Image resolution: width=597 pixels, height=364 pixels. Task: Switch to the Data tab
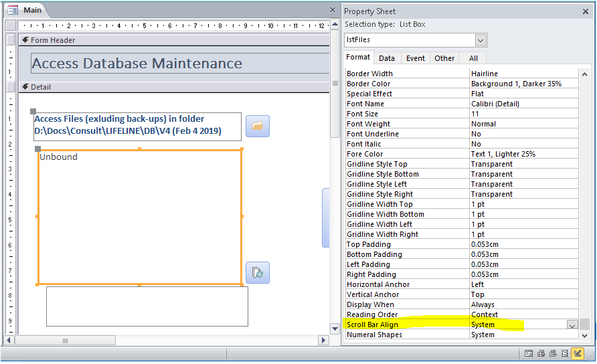point(387,58)
